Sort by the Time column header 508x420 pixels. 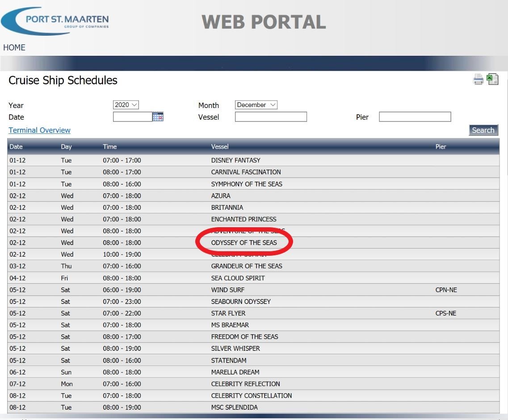[109, 146]
